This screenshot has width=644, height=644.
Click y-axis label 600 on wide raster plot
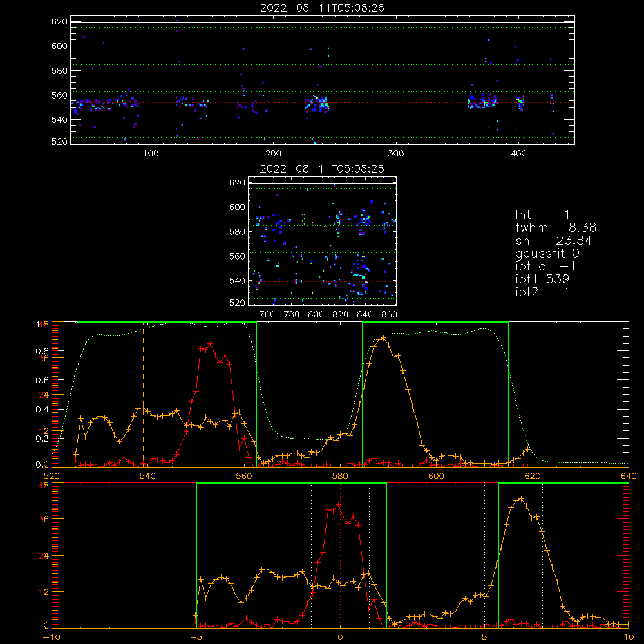(59, 46)
